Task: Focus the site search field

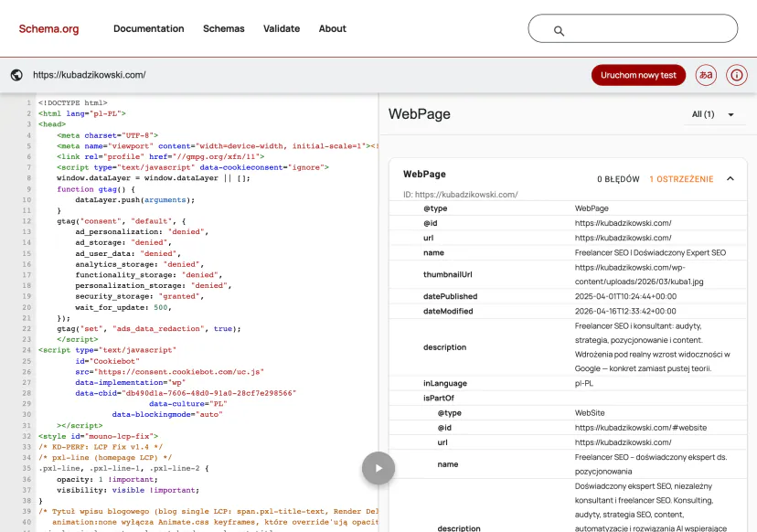Action: coord(633,28)
